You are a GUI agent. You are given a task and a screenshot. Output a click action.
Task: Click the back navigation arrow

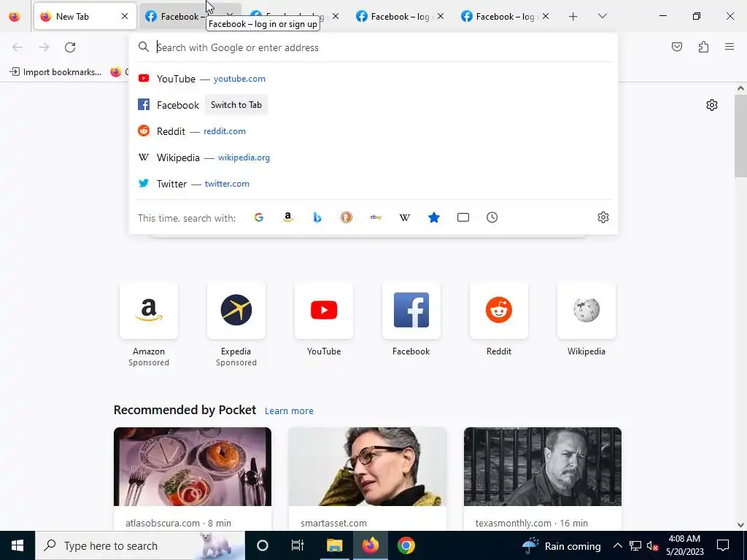[18, 47]
